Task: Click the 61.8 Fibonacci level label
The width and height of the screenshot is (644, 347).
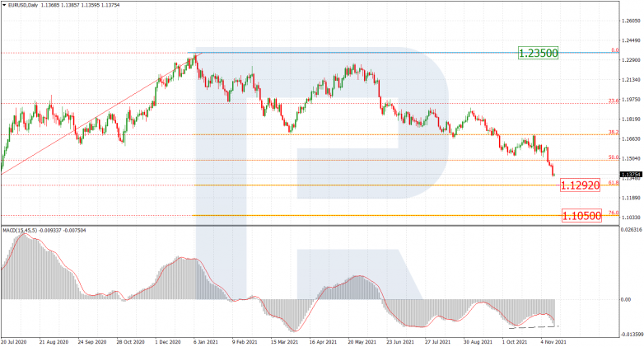Action: pos(614,182)
